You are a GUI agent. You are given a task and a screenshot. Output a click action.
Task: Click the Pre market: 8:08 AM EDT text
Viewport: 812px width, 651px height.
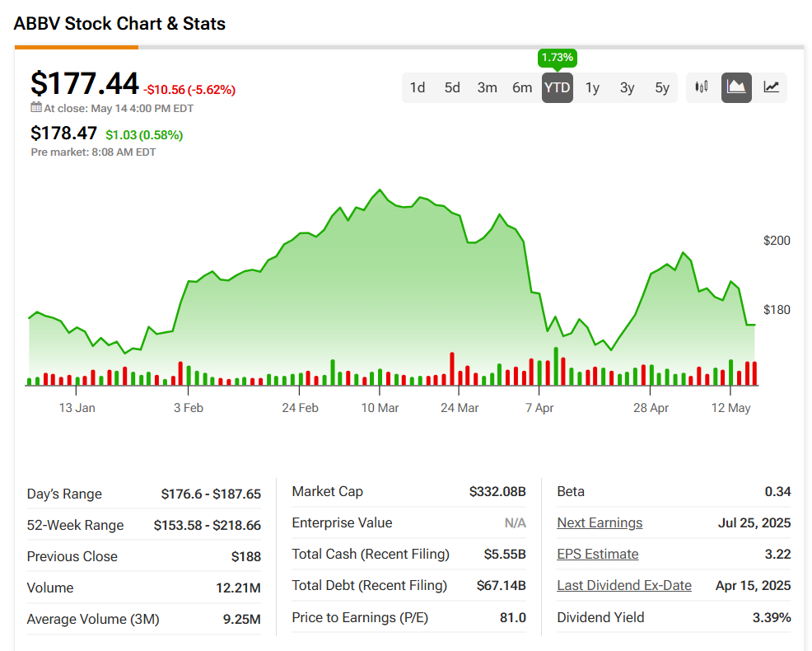click(x=93, y=152)
